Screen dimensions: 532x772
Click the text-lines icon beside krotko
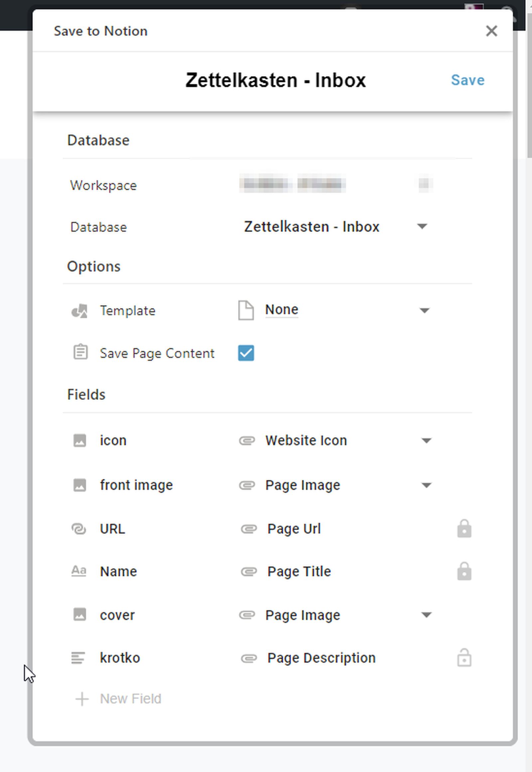(x=78, y=658)
